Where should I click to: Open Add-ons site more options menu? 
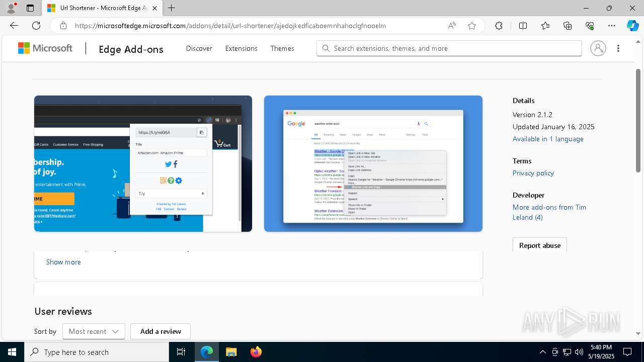[x=618, y=48]
